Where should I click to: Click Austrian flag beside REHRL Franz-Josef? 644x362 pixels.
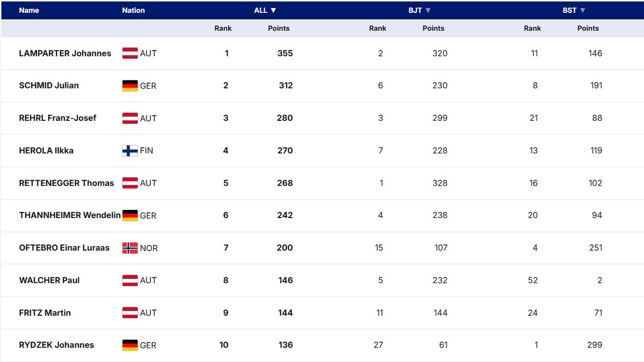(x=130, y=118)
